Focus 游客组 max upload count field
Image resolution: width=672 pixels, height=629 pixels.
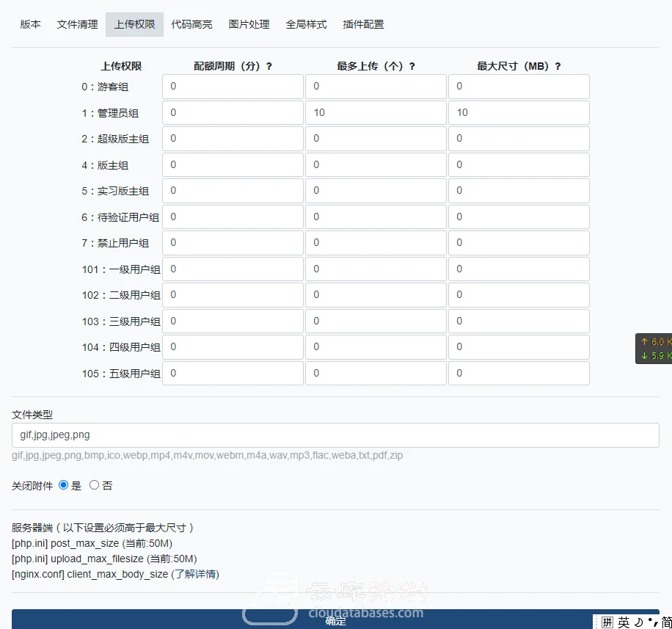(376, 87)
